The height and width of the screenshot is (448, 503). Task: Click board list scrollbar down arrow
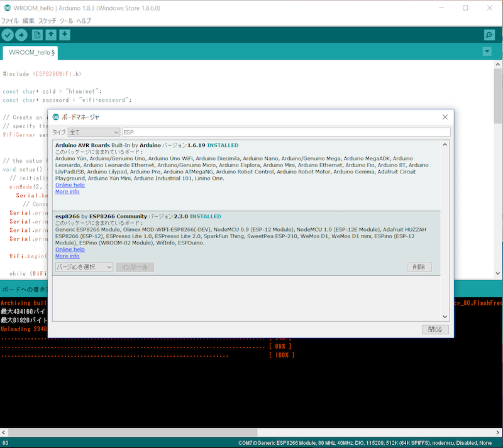[x=445, y=317]
